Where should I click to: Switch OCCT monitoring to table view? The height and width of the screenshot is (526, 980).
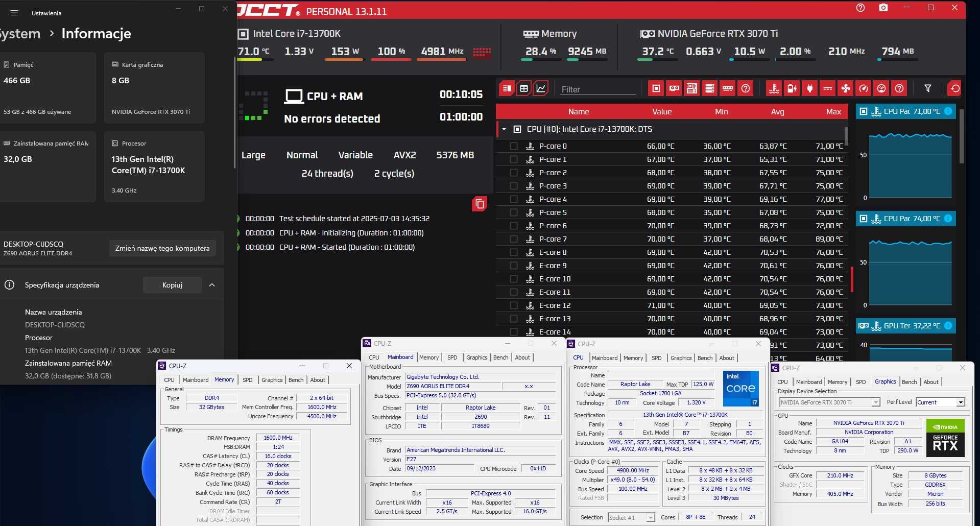point(524,88)
